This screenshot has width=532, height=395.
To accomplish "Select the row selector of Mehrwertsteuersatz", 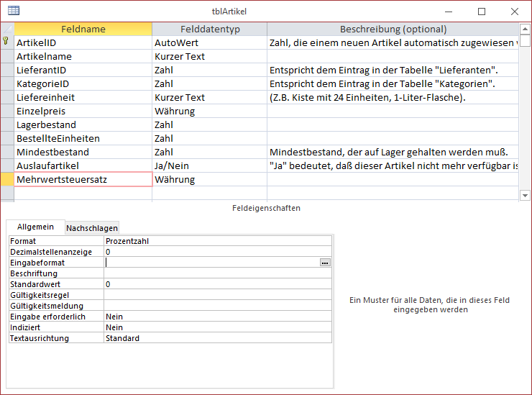I will click(x=7, y=179).
